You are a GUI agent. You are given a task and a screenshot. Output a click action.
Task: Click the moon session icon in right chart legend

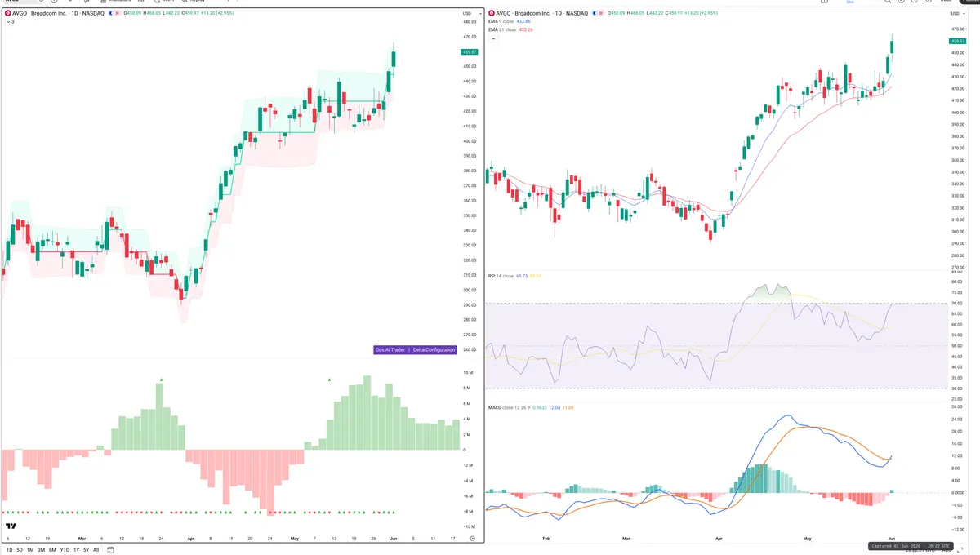[x=595, y=13]
